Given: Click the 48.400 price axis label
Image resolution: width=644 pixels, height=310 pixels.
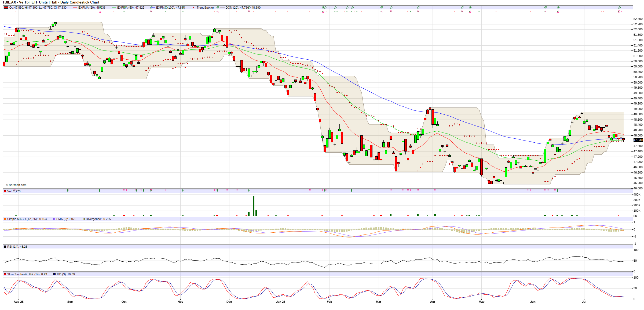Looking at the screenshot, I should 638,125.
